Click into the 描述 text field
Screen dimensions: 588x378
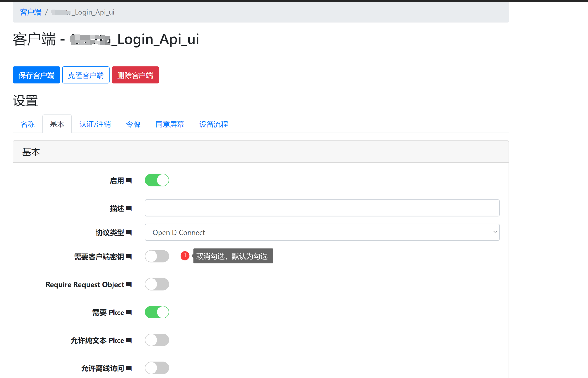click(322, 208)
